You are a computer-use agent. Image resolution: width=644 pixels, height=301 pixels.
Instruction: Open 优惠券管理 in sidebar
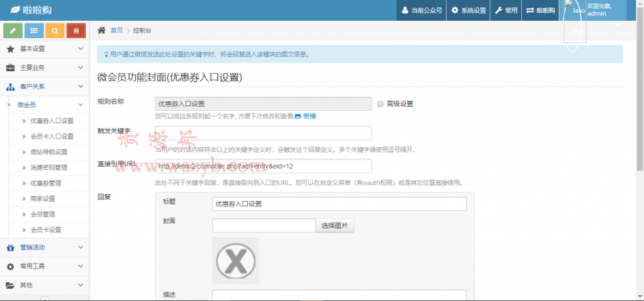46,183
